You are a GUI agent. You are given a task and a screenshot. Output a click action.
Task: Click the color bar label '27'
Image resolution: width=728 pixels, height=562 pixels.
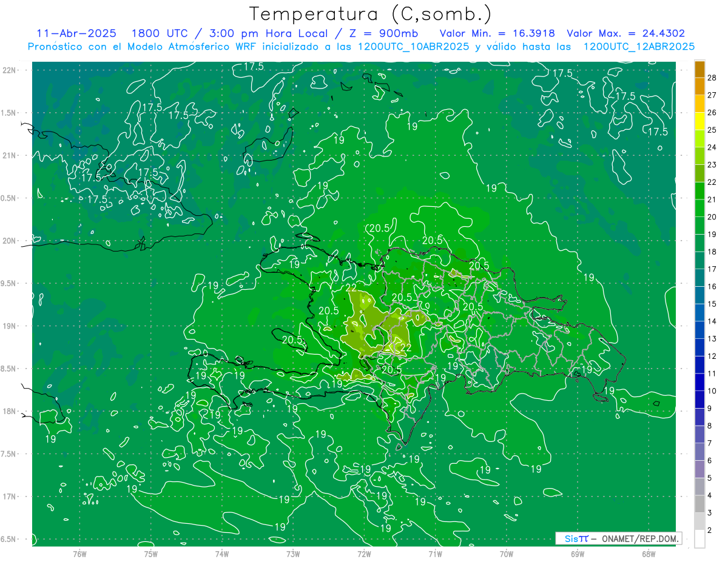[712, 95]
